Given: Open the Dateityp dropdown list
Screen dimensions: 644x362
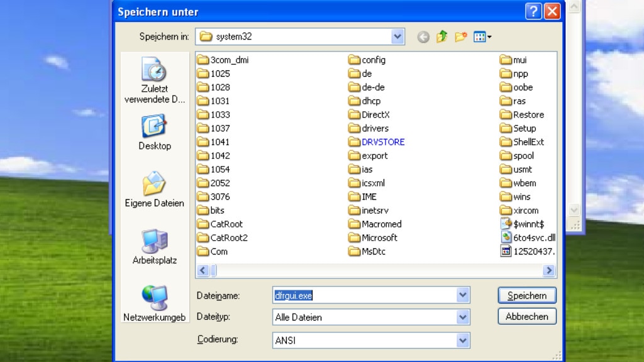Looking at the screenshot, I should pos(464,317).
